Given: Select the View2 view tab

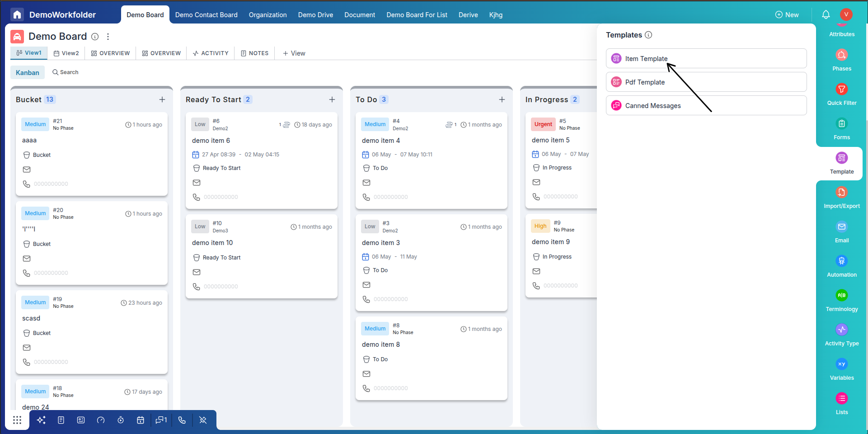Looking at the screenshot, I should [x=66, y=53].
